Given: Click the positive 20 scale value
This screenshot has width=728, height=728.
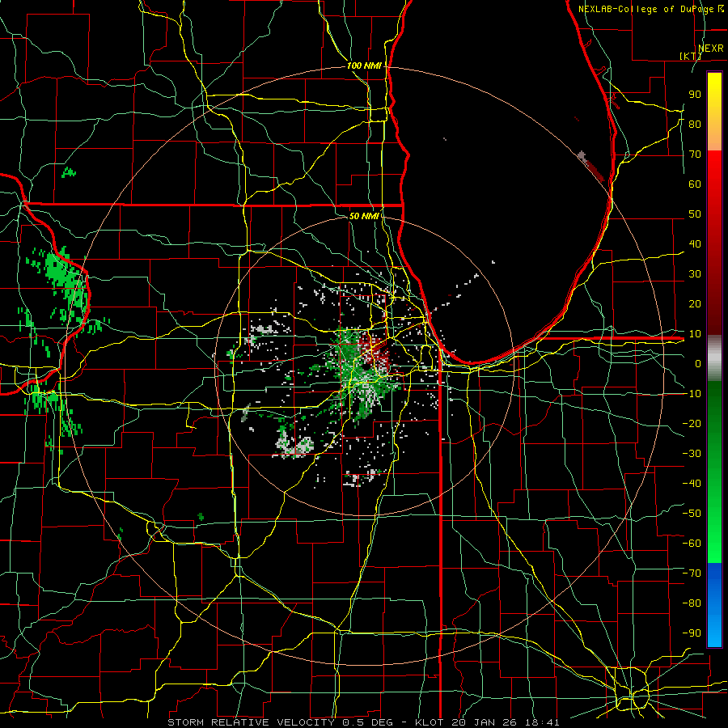Looking at the screenshot, I should click(x=695, y=303).
